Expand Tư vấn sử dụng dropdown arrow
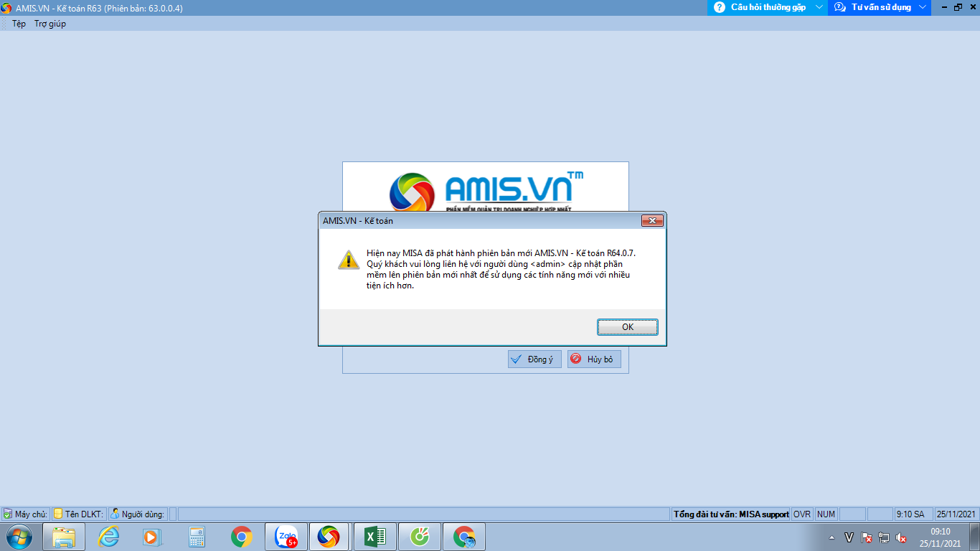Viewport: 980px width, 551px height. 923,7
